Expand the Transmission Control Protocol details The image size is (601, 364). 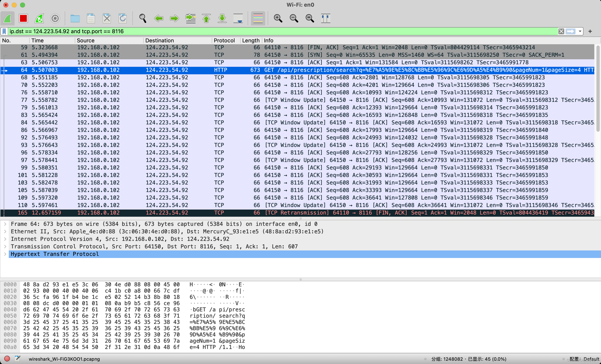click(x=5, y=246)
